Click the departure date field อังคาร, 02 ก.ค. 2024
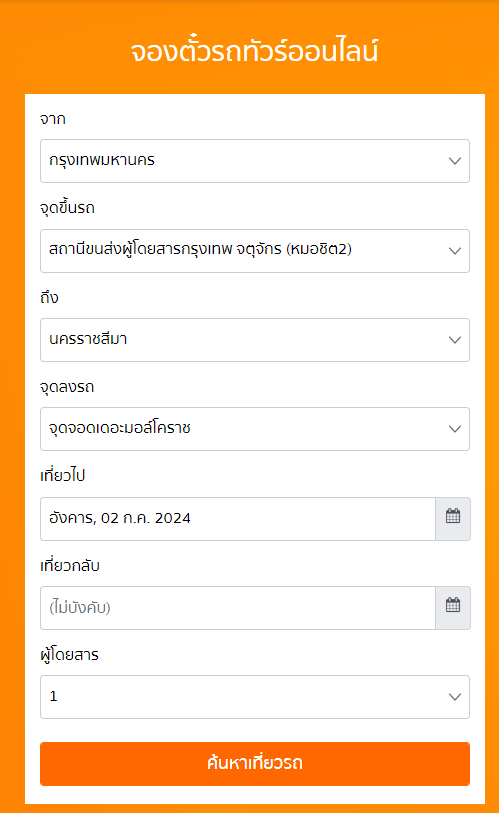The image size is (499, 813). coord(238,518)
